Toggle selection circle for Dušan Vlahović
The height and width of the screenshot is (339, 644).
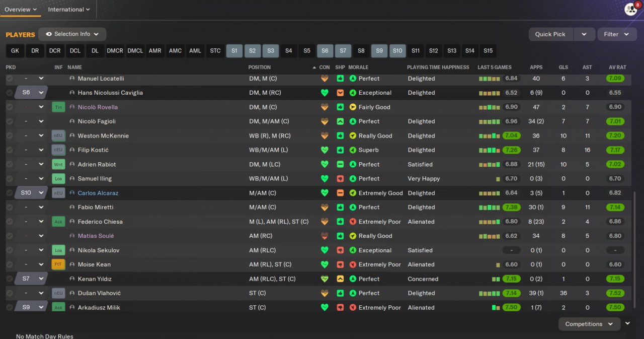pos(9,293)
